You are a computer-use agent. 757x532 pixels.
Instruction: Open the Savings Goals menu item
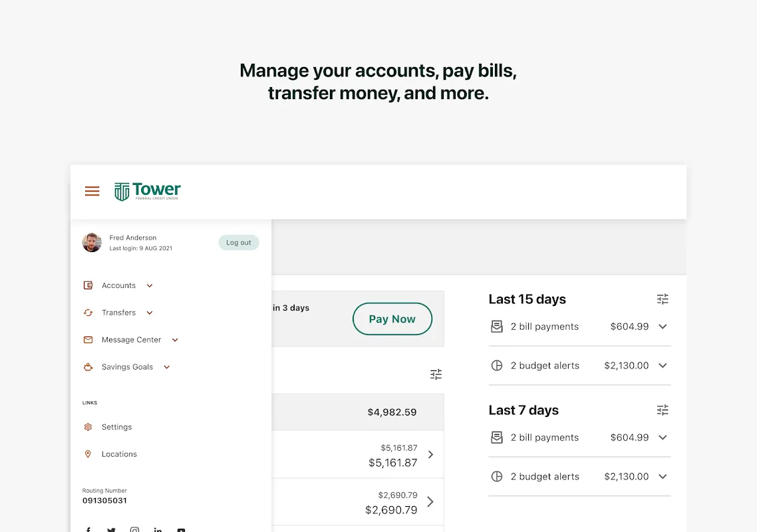point(127,367)
